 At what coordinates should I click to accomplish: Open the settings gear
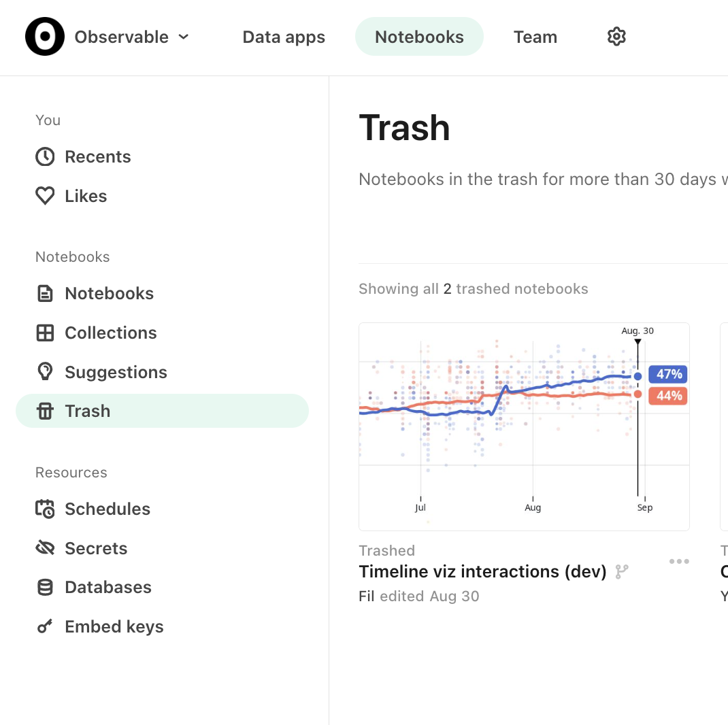pyautogui.click(x=616, y=37)
